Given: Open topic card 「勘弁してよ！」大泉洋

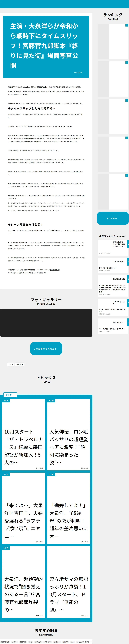Looking at the screenshot, I should [69, 508].
